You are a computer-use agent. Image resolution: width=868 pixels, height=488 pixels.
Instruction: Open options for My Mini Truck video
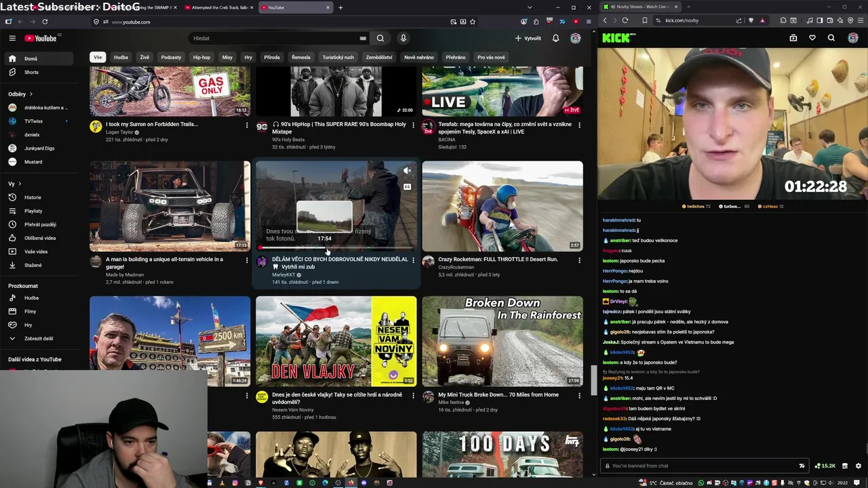coord(579,396)
